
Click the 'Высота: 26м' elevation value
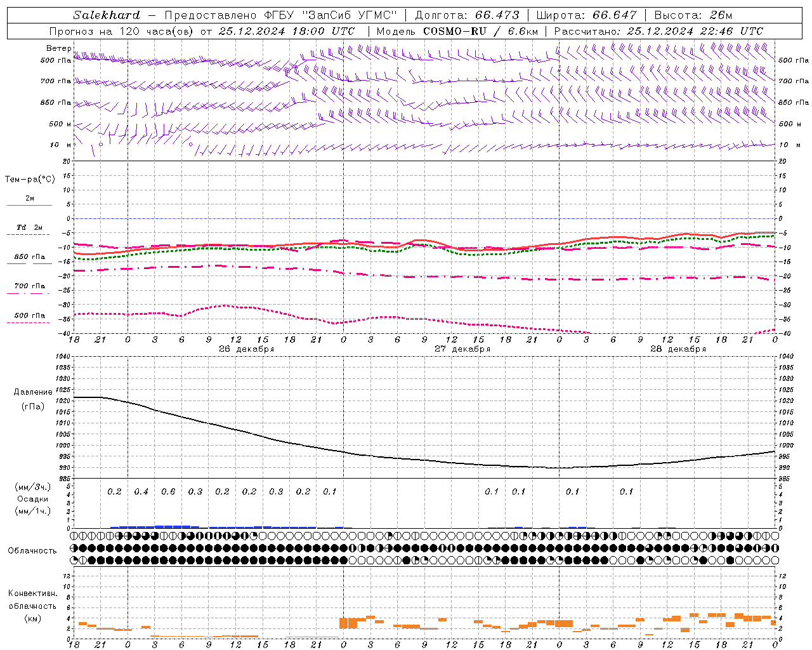point(693,15)
